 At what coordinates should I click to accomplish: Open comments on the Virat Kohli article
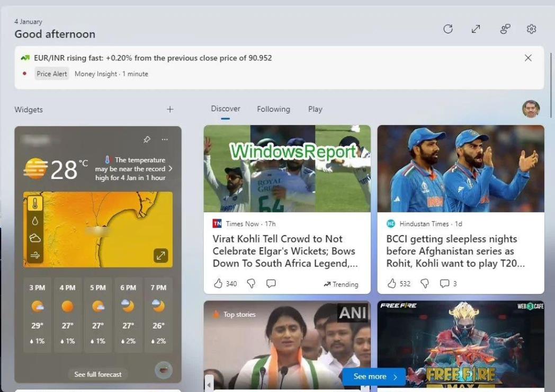pos(271,283)
